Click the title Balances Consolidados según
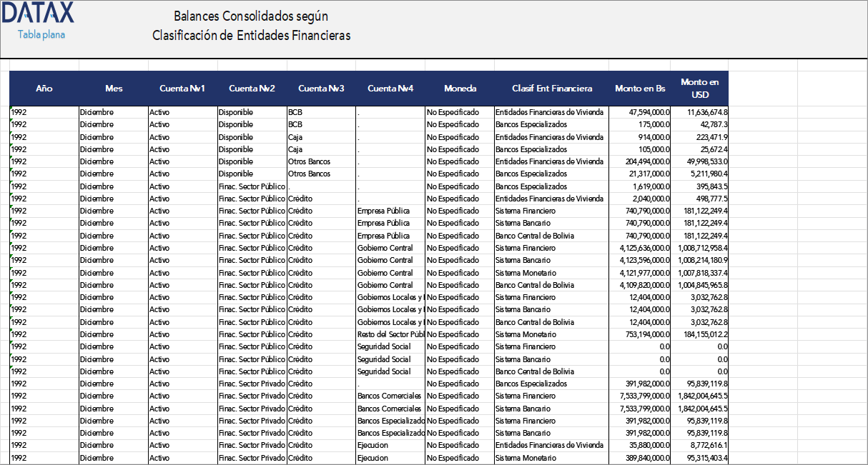 pyautogui.click(x=251, y=15)
